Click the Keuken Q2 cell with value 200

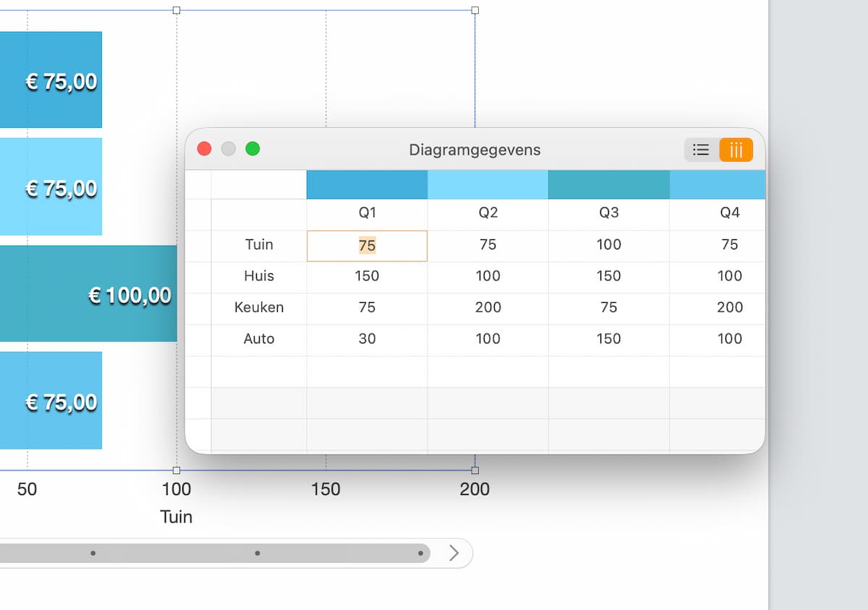(x=488, y=308)
